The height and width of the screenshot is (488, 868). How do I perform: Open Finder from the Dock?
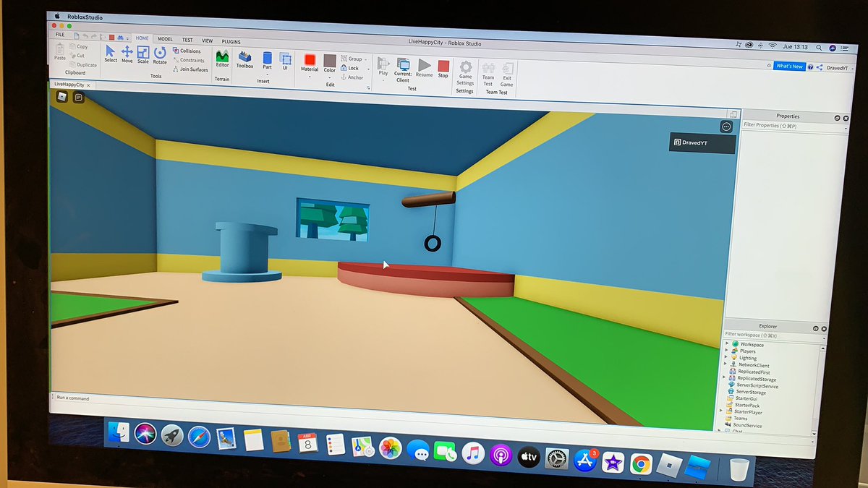[x=119, y=432]
